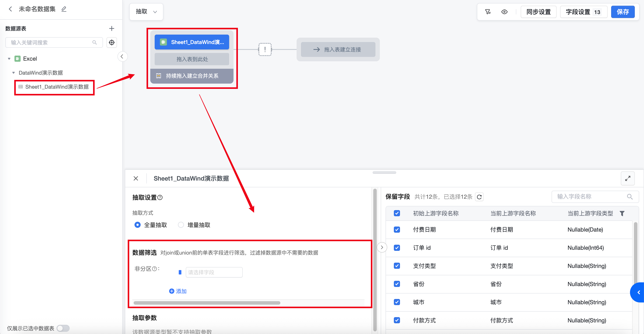The image size is (644, 334).
Task: Click 添加 to add a filter condition
Action: (178, 291)
